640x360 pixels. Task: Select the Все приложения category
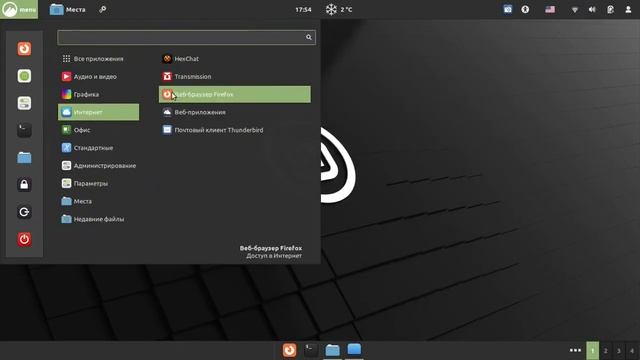click(98, 59)
